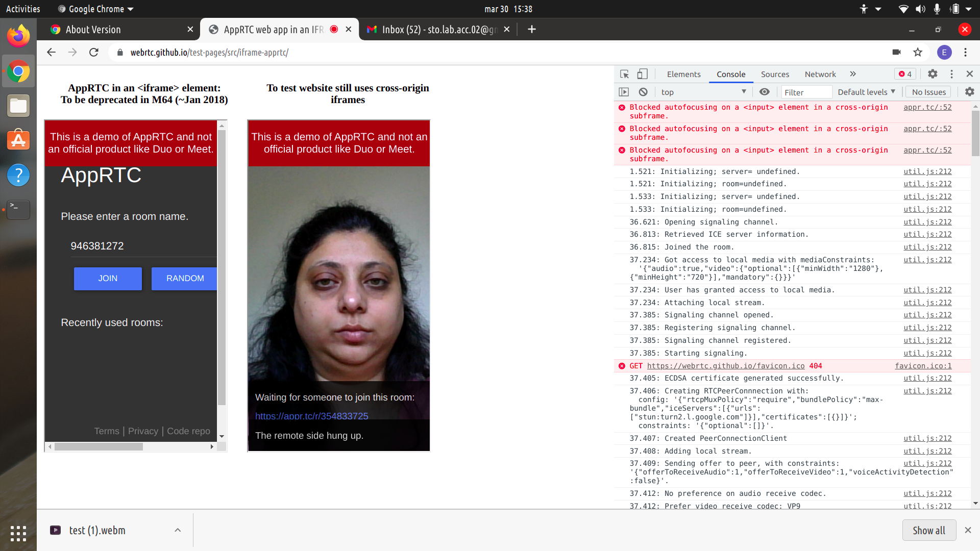980x551 pixels.
Task: Select the Inspect element tool in DevTools
Action: point(624,74)
